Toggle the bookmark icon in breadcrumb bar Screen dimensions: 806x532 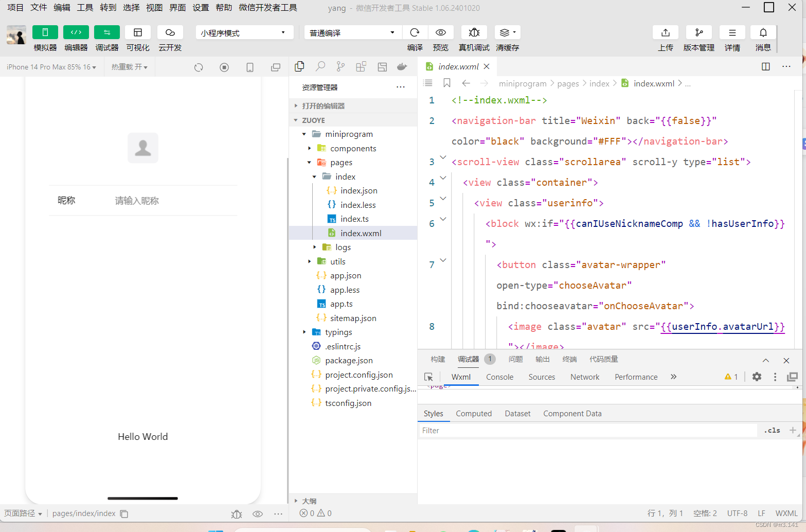[x=446, y=83]
